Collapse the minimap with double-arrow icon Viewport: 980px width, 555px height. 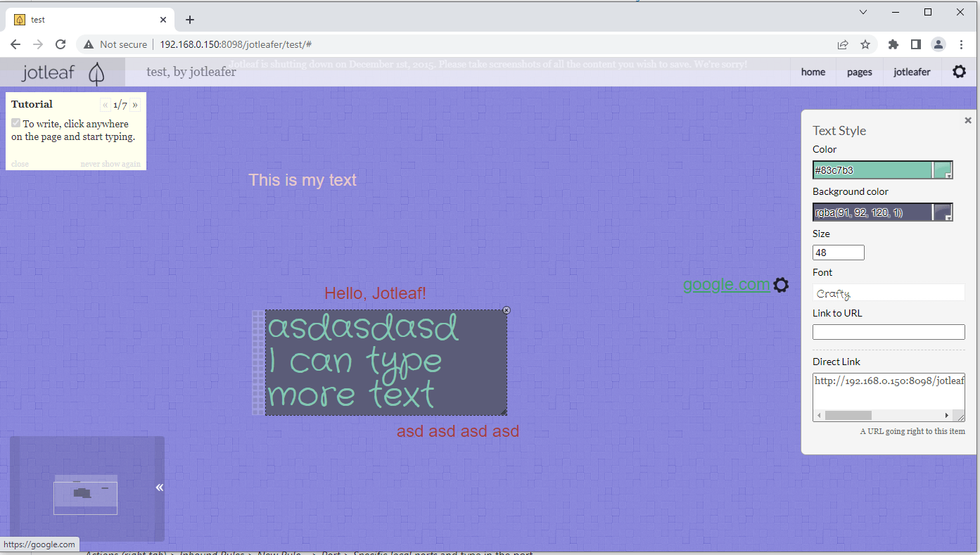[x=160, y=487]
